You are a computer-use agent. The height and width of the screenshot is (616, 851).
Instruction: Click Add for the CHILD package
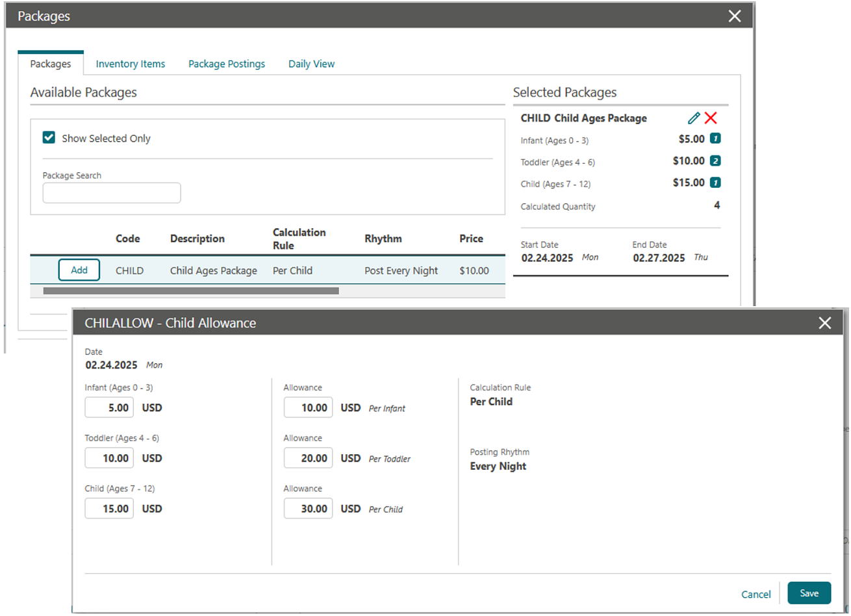click(79, 270)
